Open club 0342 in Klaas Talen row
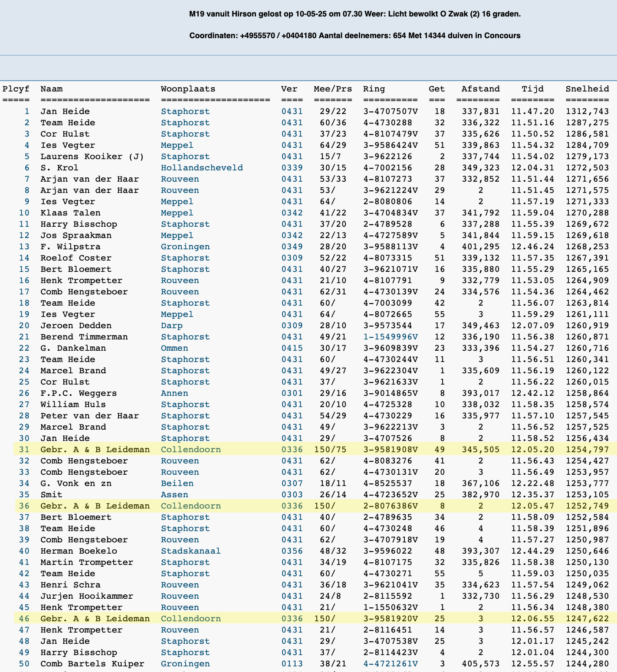 point(292,213)
